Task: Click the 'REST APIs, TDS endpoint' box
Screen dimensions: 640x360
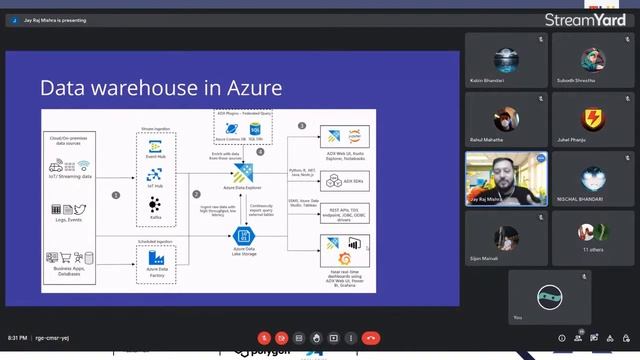Action: pos(345,213)
